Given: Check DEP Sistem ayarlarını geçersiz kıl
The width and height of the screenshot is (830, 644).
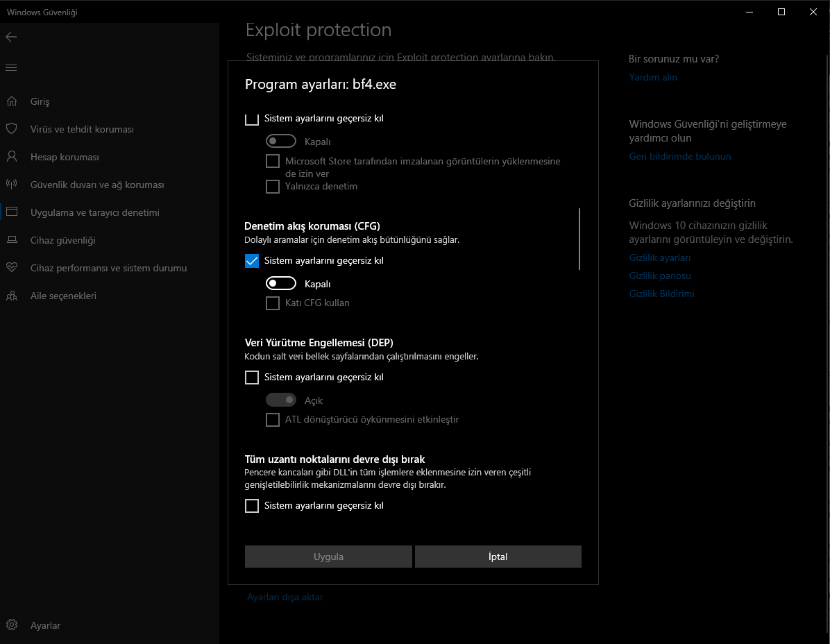Looking at the screenshot, I should point(252,378).
